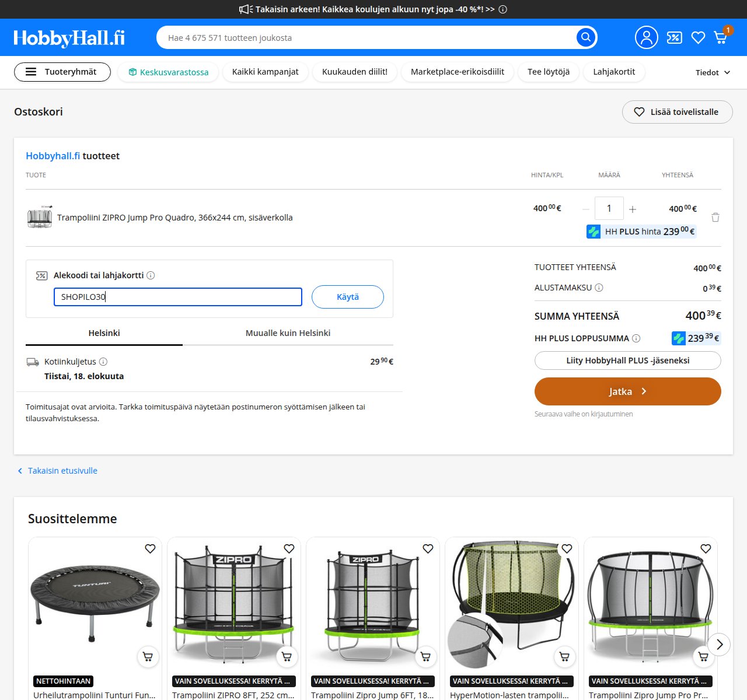Screen dimensions: 747x700
Task: Add Tunturi trampoline to cart
Action: tap(148, 657)
